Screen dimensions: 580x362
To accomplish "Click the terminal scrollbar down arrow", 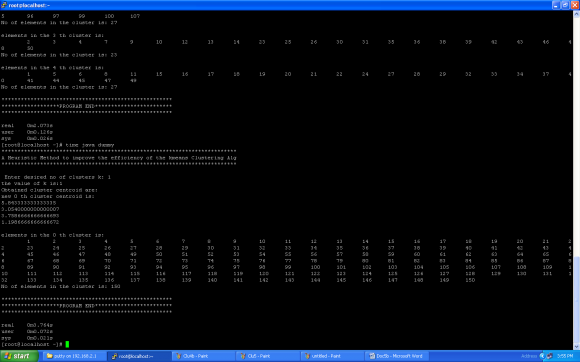I will (x=576, y=346).
